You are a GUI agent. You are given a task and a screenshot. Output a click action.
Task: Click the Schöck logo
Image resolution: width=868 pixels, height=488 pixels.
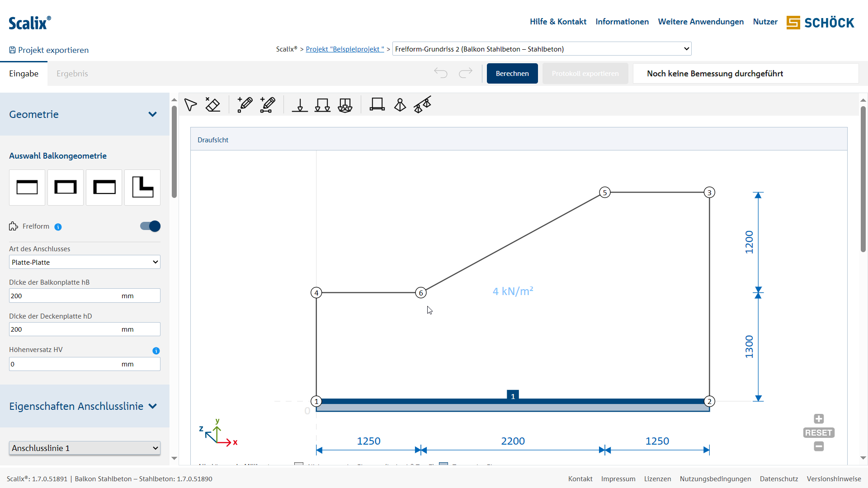[x=820, y=23]
